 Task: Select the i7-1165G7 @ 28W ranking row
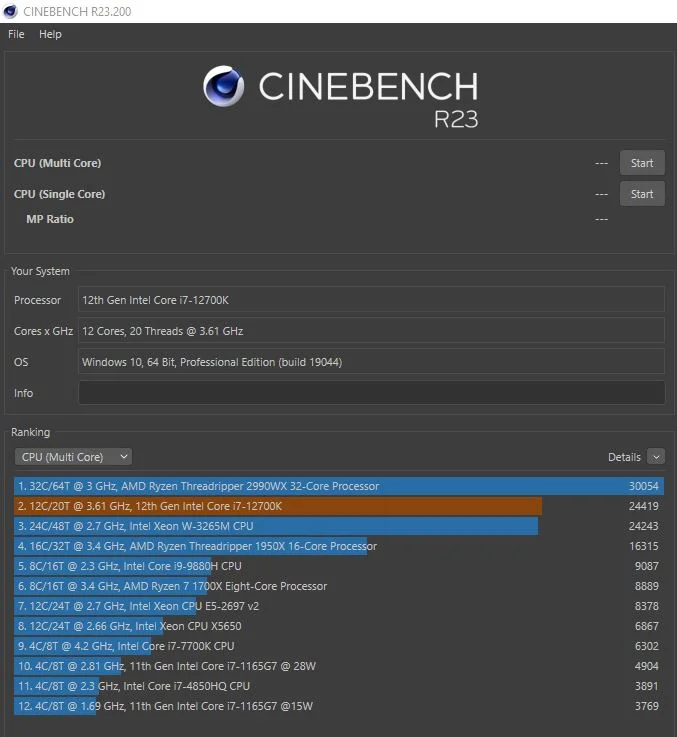click(x=338, y=666)
